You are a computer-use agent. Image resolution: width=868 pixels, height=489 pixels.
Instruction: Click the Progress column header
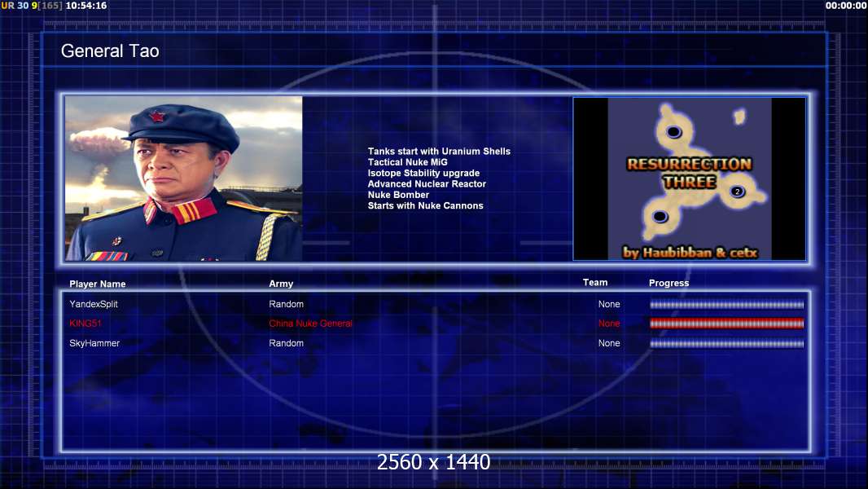coord(669,283)
